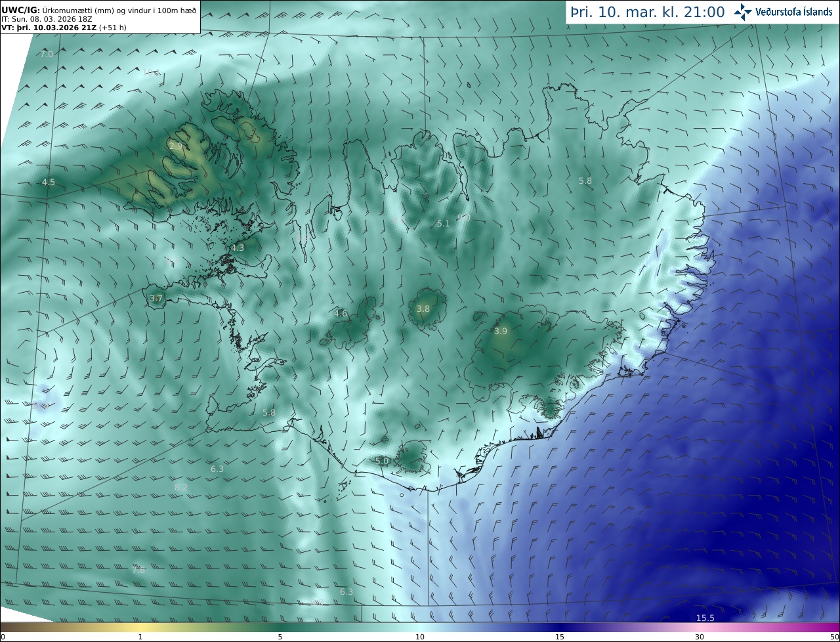Image resolution: width=840 pixels, height=642 pixels.
Task: Click the 4.6 value on the map
Action: click(x=341, y=313)
